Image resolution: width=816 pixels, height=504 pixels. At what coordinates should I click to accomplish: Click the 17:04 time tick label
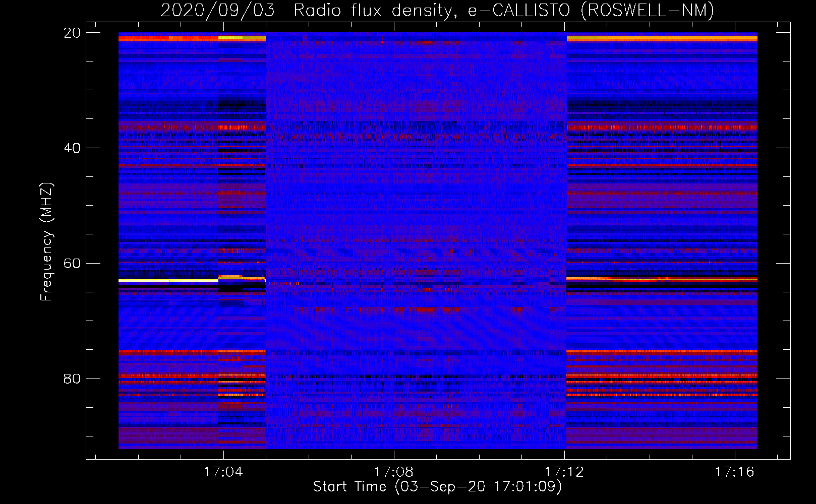click(223, 472)
